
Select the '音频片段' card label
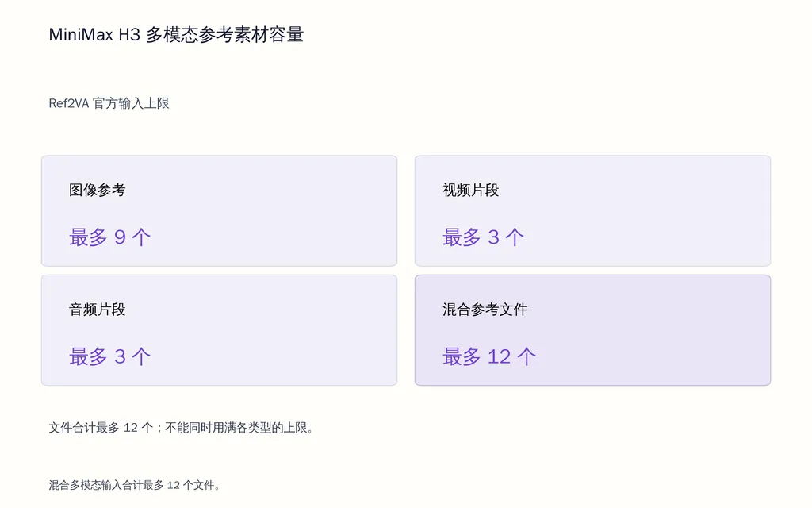pos(98,310)
